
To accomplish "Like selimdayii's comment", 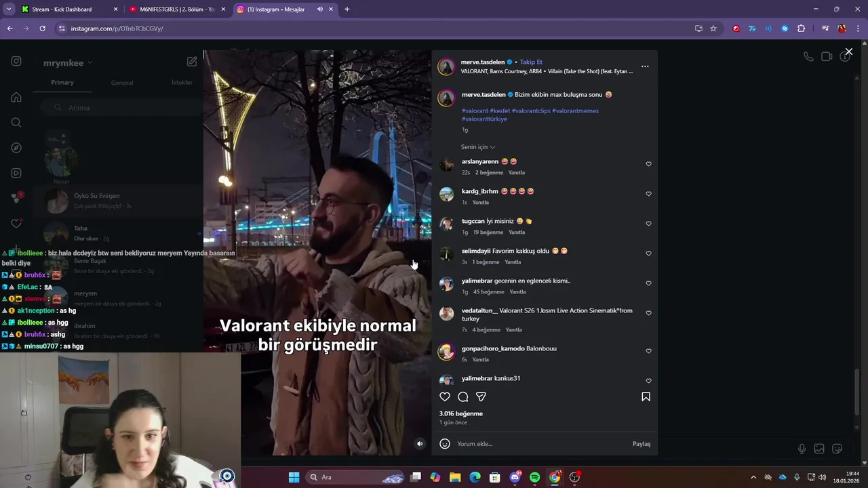I will tap(648, 253).
